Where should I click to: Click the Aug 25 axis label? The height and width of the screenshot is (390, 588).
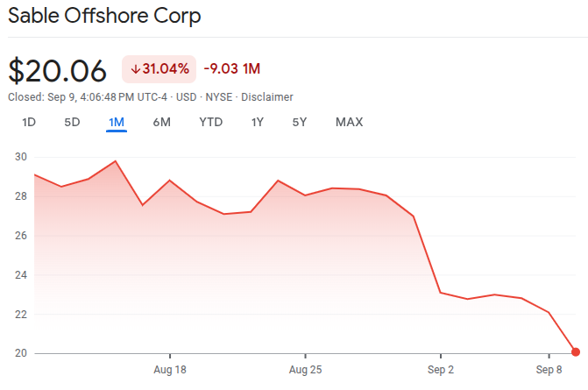coord(305,370)
